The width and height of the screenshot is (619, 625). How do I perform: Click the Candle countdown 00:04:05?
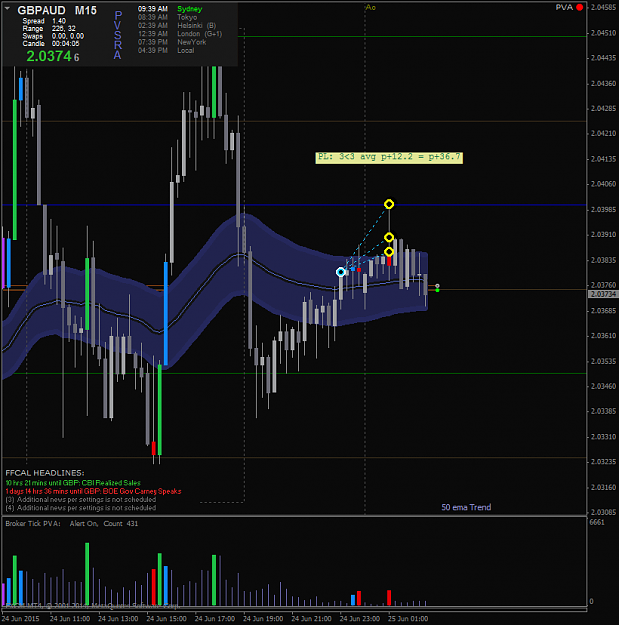tap(51, 43)
